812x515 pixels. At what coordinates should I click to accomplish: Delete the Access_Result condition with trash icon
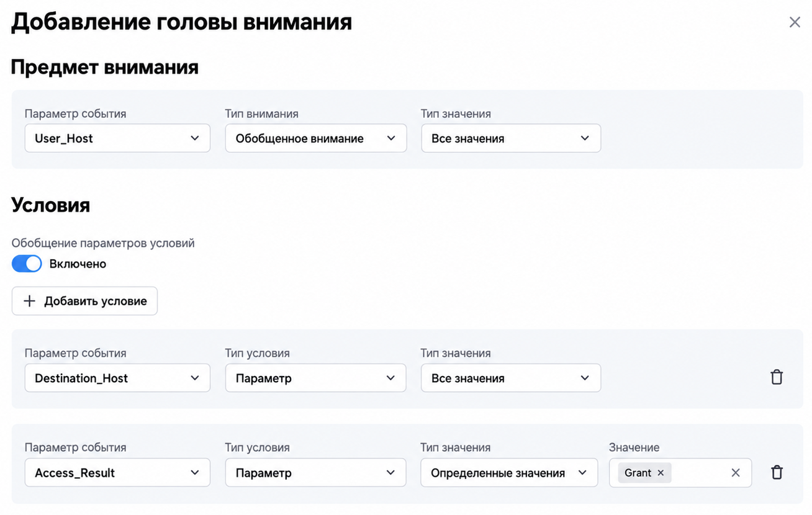tap(777, 472)
